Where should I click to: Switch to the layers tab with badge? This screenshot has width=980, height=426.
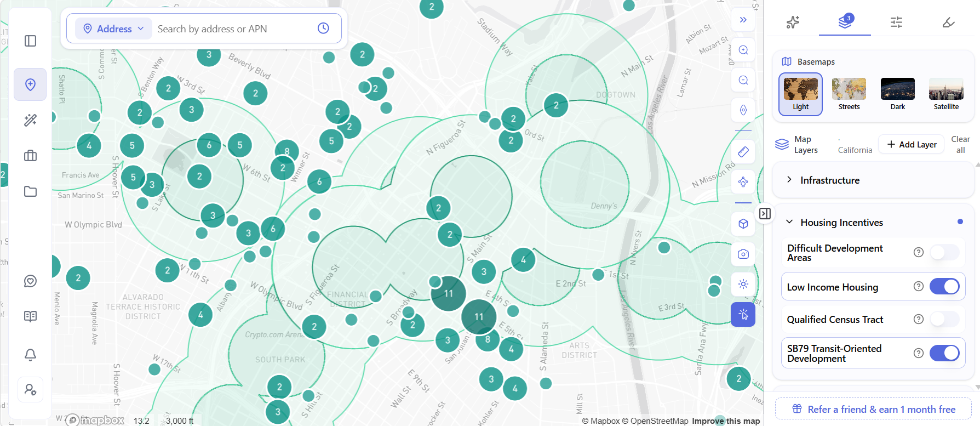point(845,22)
